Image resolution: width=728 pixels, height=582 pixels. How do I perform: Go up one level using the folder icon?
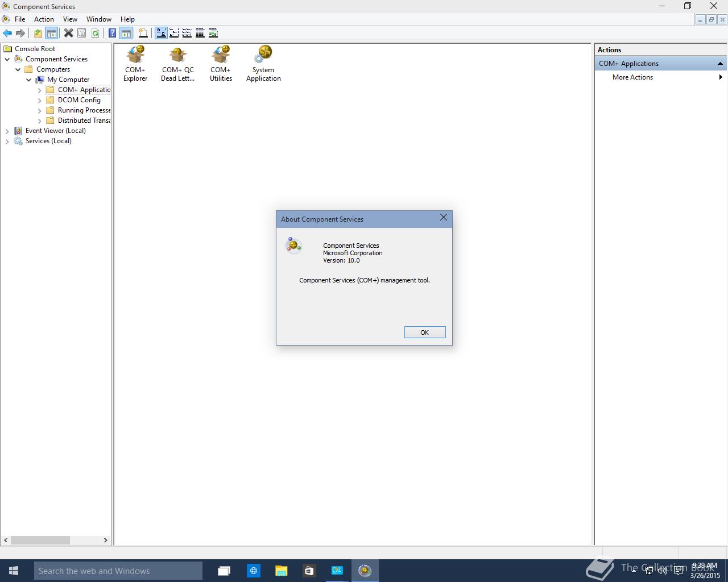click(38, 33)
